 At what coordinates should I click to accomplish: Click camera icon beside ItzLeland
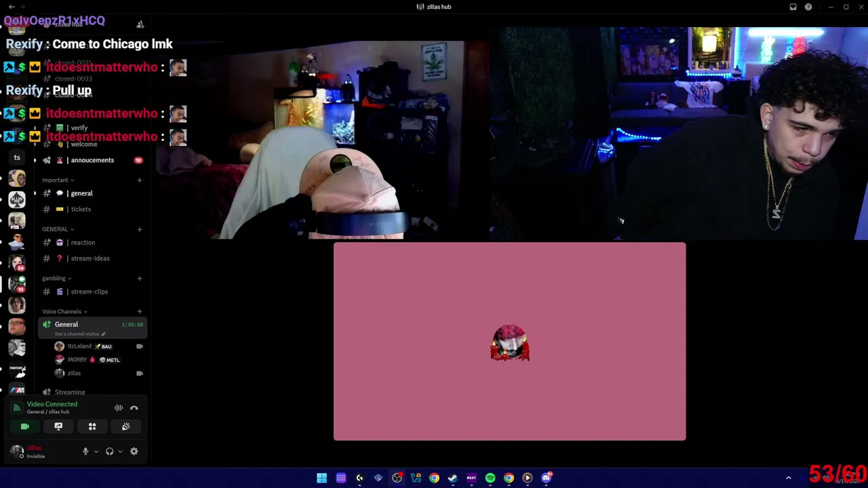click(140, 346)
